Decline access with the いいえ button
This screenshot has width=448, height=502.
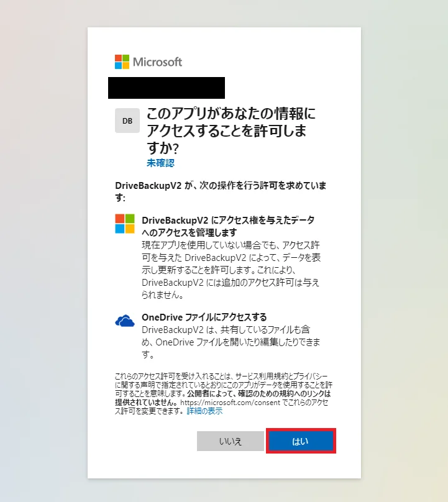231,441
